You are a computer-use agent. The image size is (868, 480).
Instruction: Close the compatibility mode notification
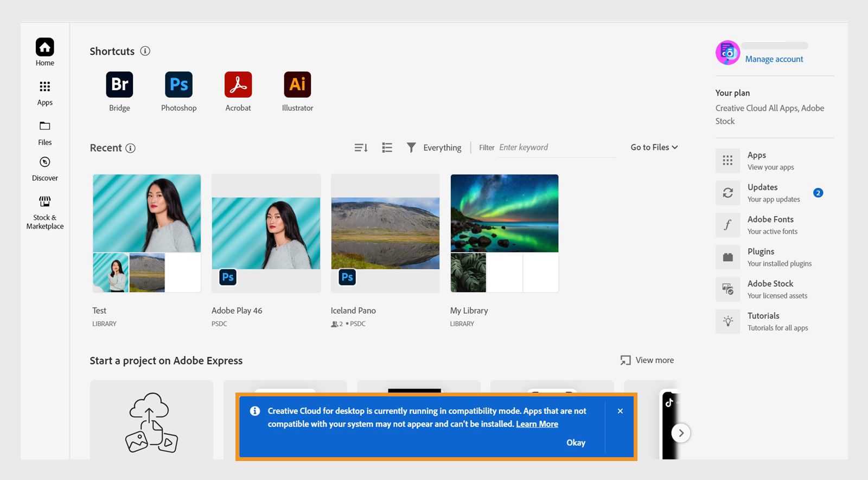click(x=620, y=411)
